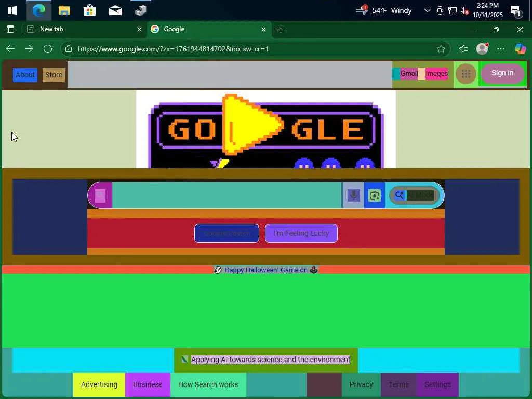Start a voice search with microphone

(353, 195)
